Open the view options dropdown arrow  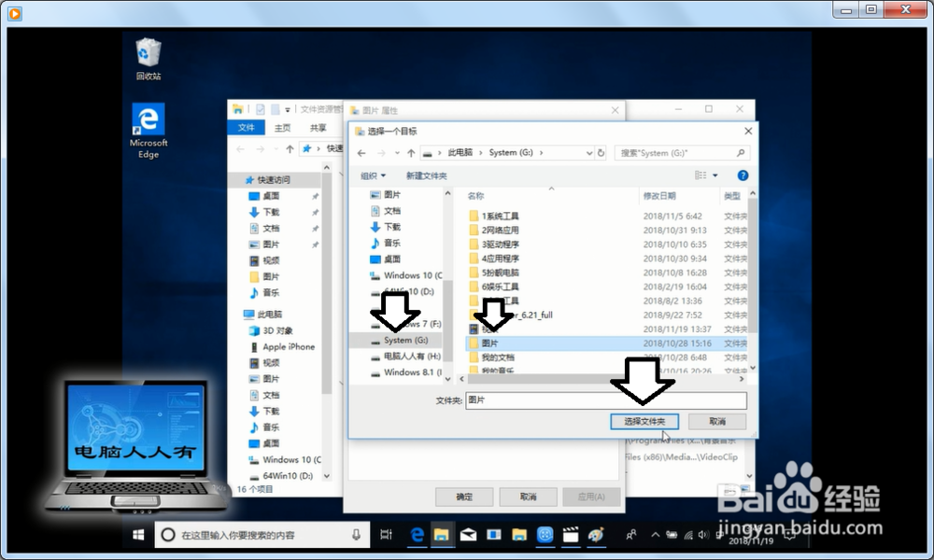(715, 175)
